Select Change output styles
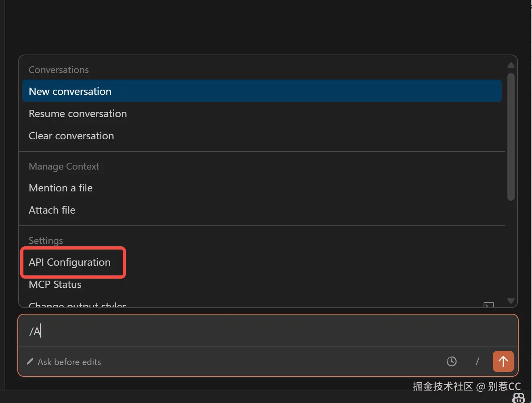 point(77,304)
